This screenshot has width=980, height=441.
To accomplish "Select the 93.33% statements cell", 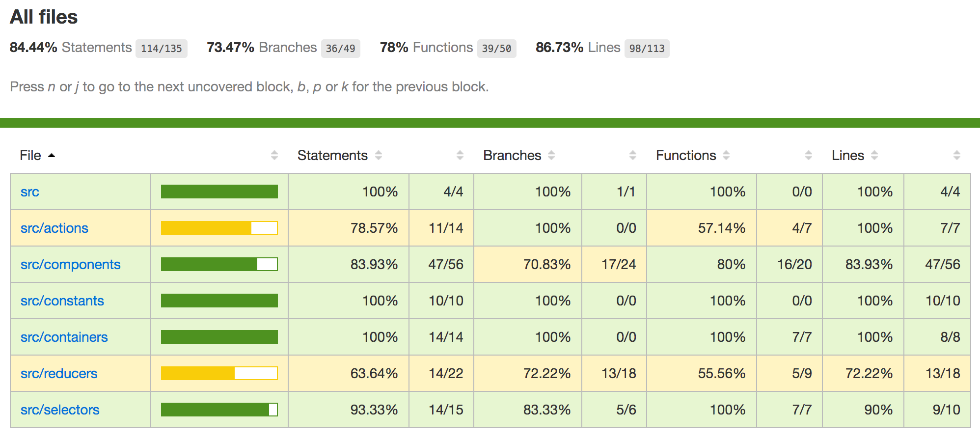I will (349, 410).
